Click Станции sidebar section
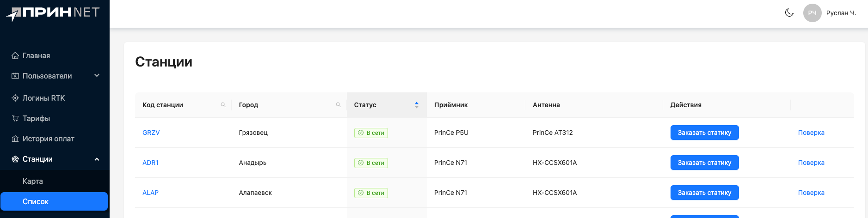Viewport: 868px width, 218px height. (55, 159)
